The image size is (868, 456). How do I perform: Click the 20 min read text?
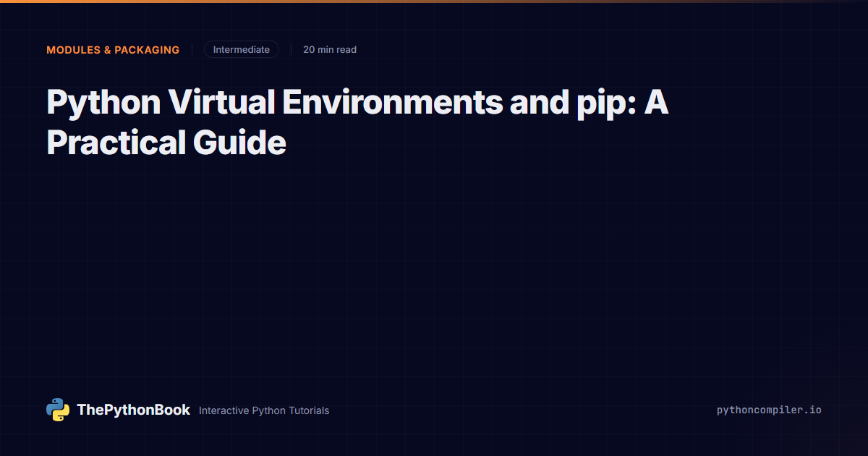pyautogui.click(x=330, y=50)
